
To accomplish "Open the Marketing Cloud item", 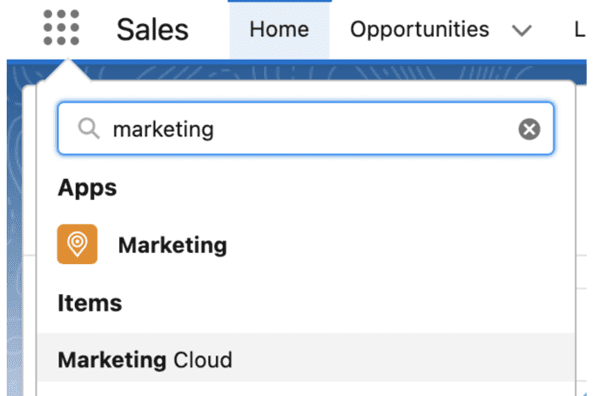I will point(306,358).
